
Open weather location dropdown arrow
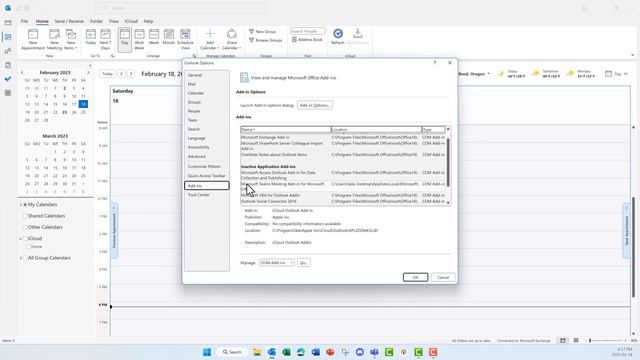pyautogui.click(x=489, y=74)
